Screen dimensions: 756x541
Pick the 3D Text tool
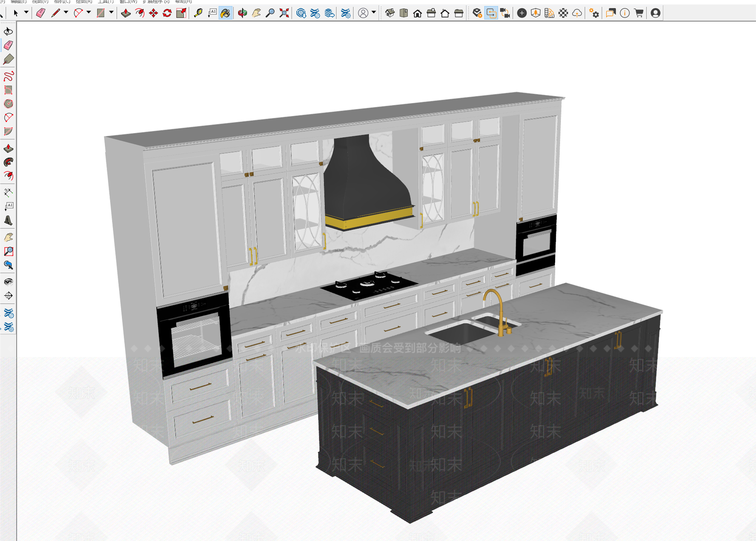click(x=9, y=221)
